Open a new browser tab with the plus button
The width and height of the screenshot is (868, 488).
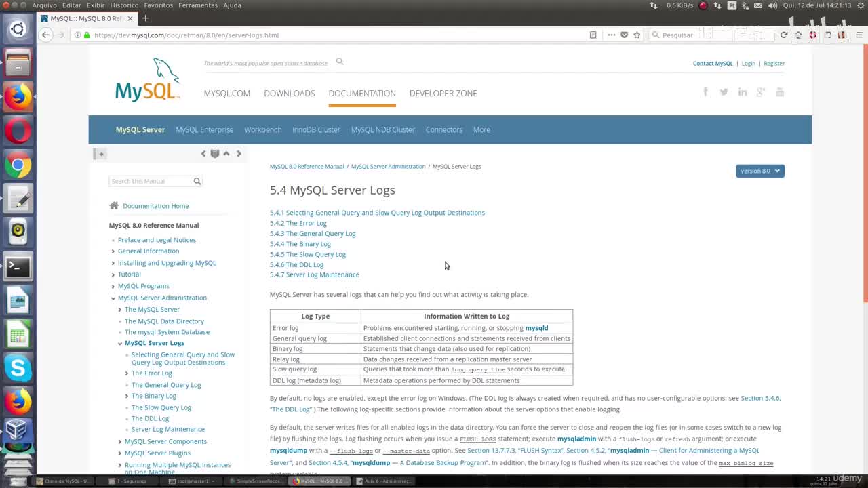click(x=145, y=18)
